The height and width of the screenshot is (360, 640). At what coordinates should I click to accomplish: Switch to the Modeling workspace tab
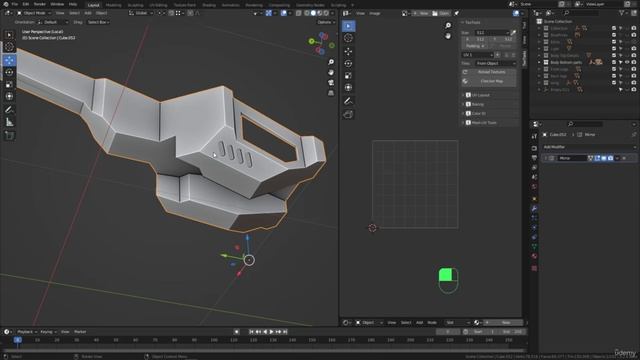point(113,5)
